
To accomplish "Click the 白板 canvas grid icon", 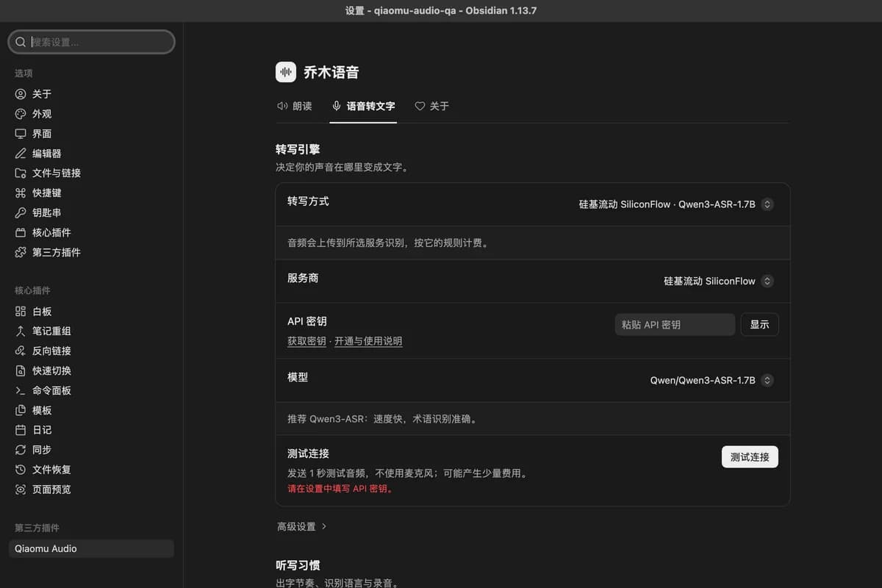I will [21, 312].
